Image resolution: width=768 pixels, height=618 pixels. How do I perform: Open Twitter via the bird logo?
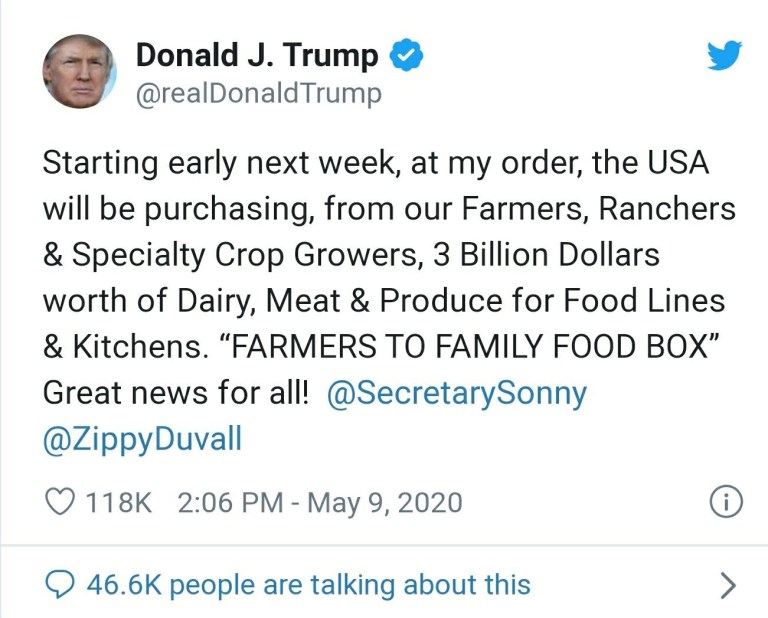[725, 56]
